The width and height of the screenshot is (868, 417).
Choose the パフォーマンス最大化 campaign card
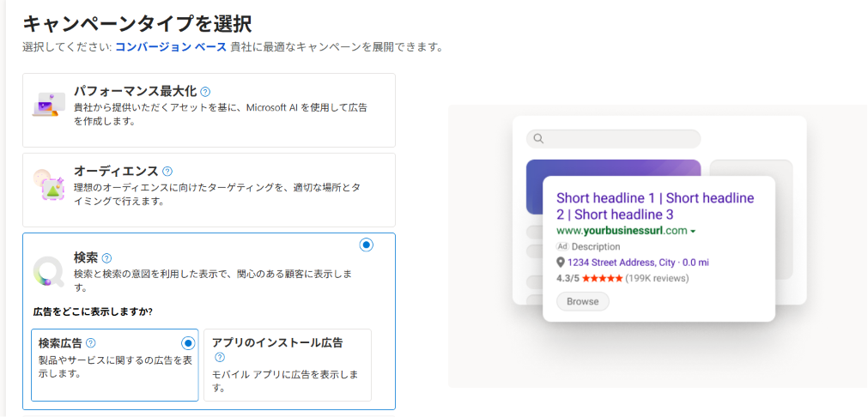[209, 110]
